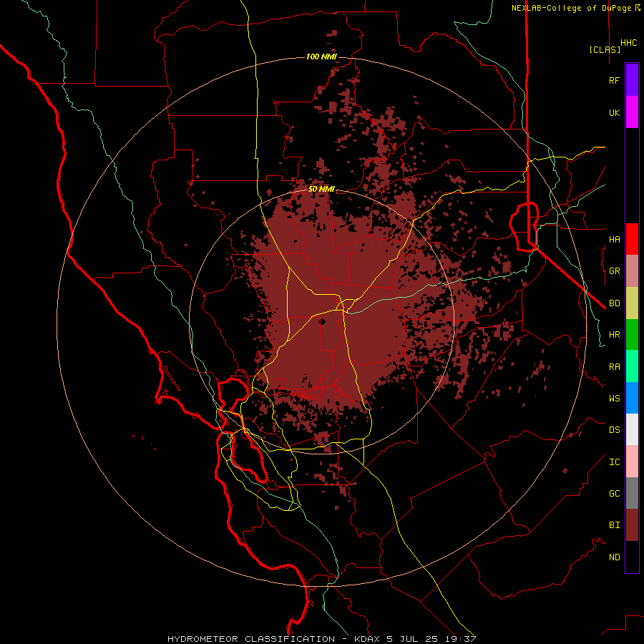Click the WS legend label
Screen dimensions: 644x644
point(614,398)
